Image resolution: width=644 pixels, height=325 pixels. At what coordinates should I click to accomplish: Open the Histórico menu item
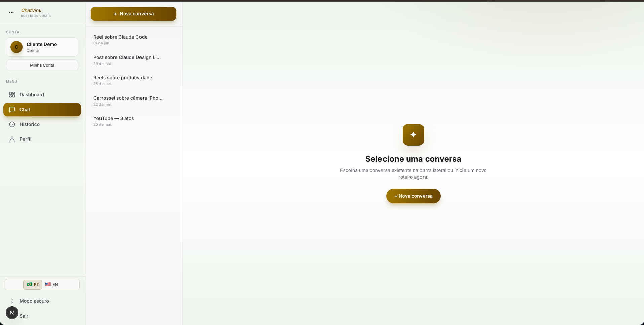tap(42, 124)
